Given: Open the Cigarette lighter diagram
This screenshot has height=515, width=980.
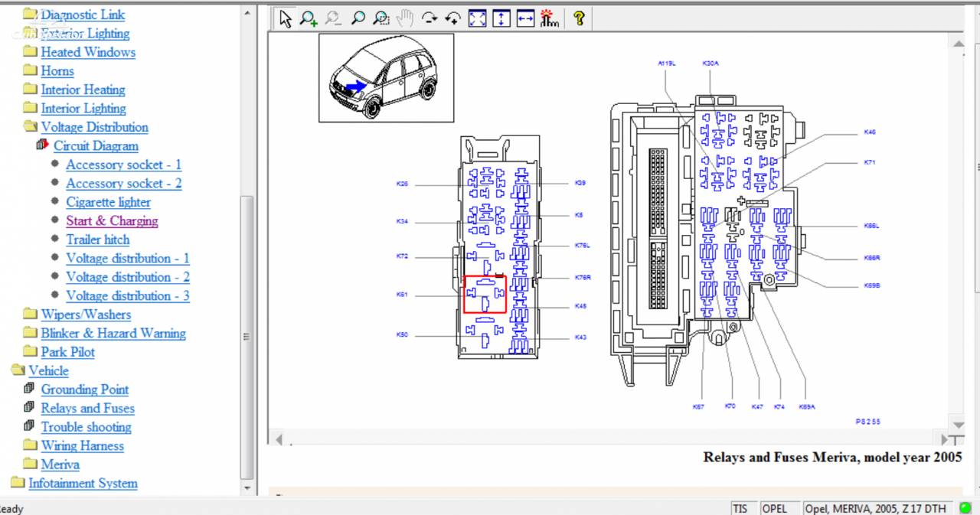Looking at the screenshot, I should click(108, 202).
